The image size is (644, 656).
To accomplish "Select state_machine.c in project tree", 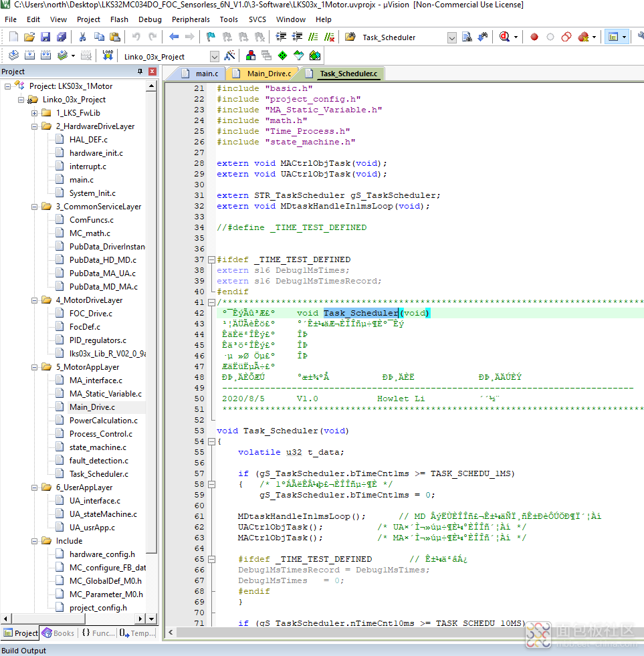I will (x=98, y=447).
